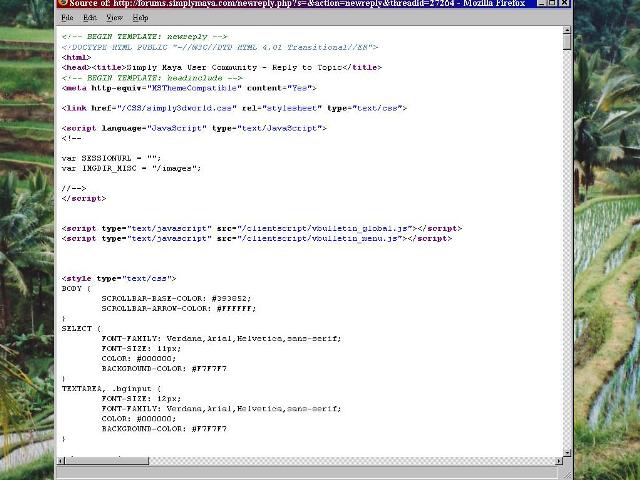Close the source viewer window
640x480 pixels.
pos(564,3)
